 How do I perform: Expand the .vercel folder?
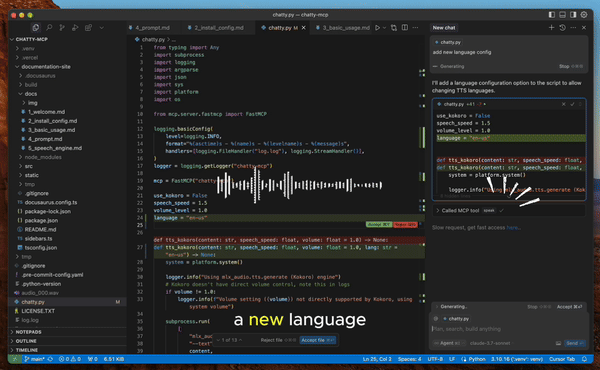point(67,57)
